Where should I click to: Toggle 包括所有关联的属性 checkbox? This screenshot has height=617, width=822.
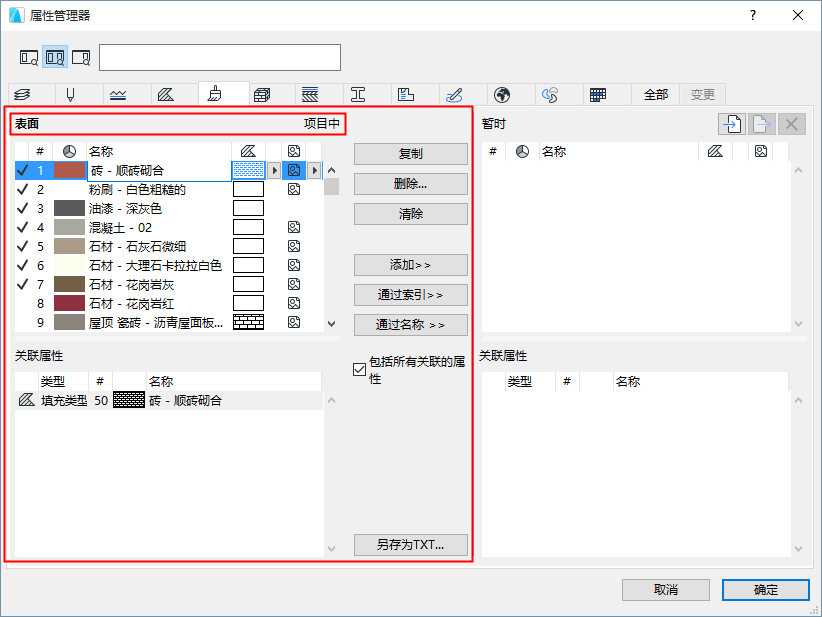pyautogui.click(x=360, y=370)
